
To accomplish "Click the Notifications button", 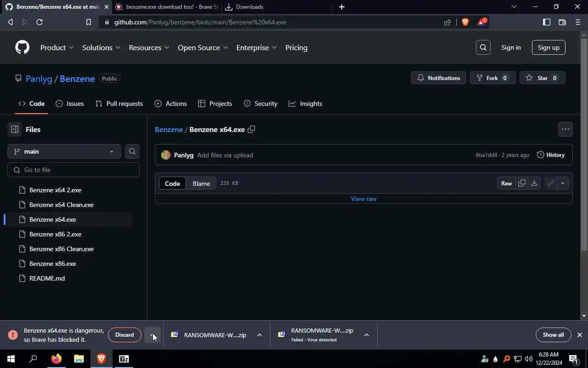I will click(439, 78).
